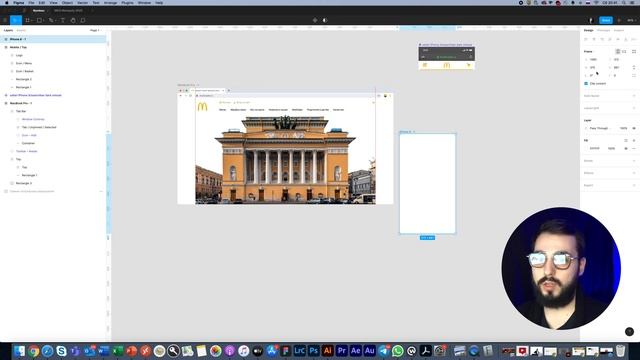Screen dimensions: 640x360
Task: Select the Move tool in Figma toolbar
Action: (16, 20)
